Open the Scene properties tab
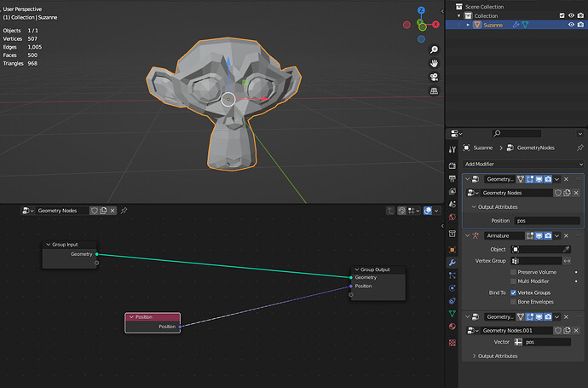 pyautogui.click(x=453, y=204)
